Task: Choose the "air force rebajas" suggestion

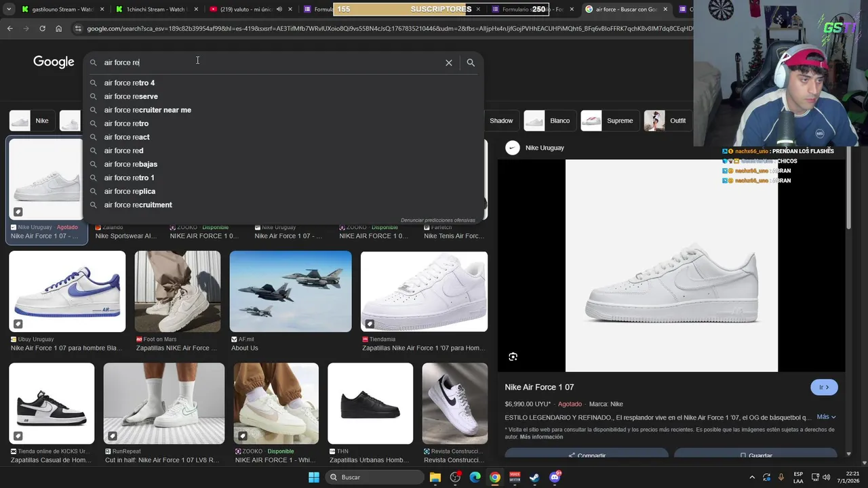Action: click(283, 164)
